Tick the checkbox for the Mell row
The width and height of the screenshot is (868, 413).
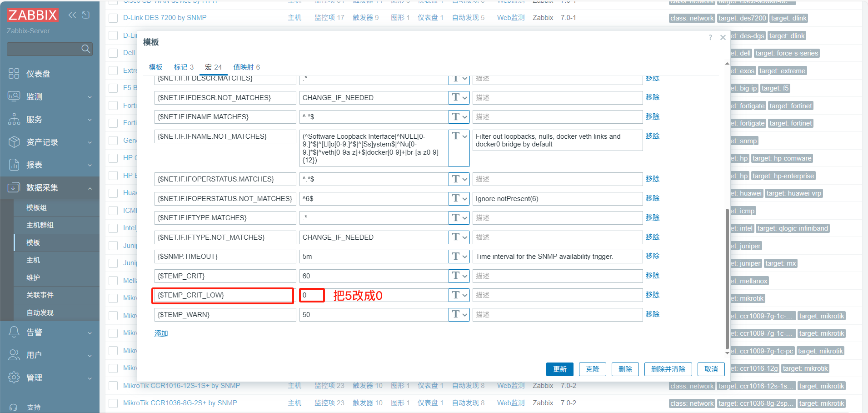pos(113,281)
